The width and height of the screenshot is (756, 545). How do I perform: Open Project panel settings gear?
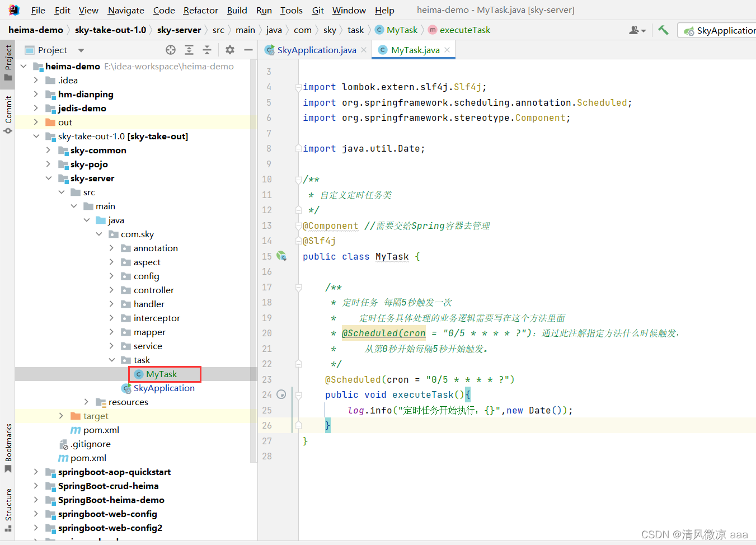tap(230, 50)
